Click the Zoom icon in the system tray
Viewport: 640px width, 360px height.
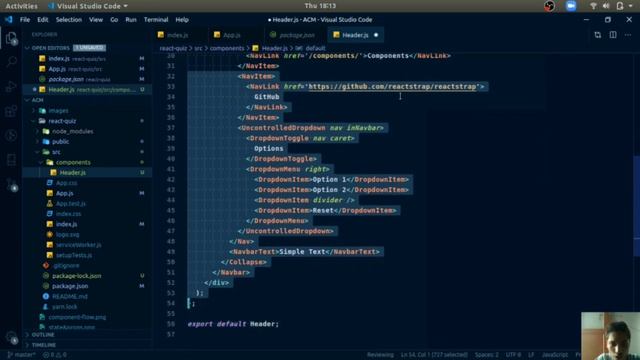coord(571,6)
